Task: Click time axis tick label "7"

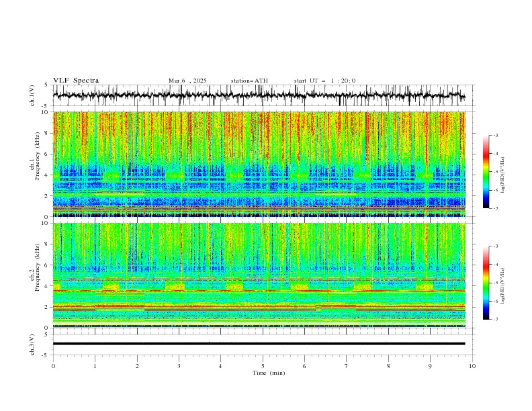Action: (x=347, y=366)
